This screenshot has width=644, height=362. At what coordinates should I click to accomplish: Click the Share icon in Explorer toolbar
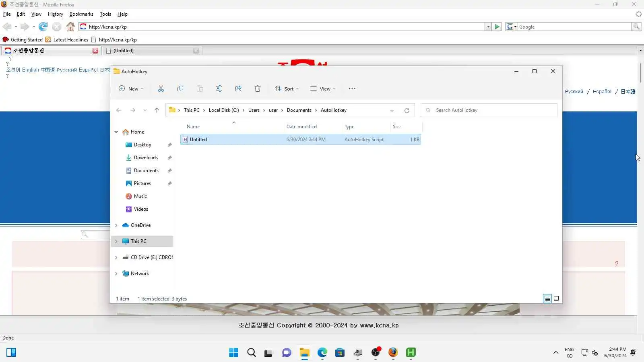coord(238,89)
